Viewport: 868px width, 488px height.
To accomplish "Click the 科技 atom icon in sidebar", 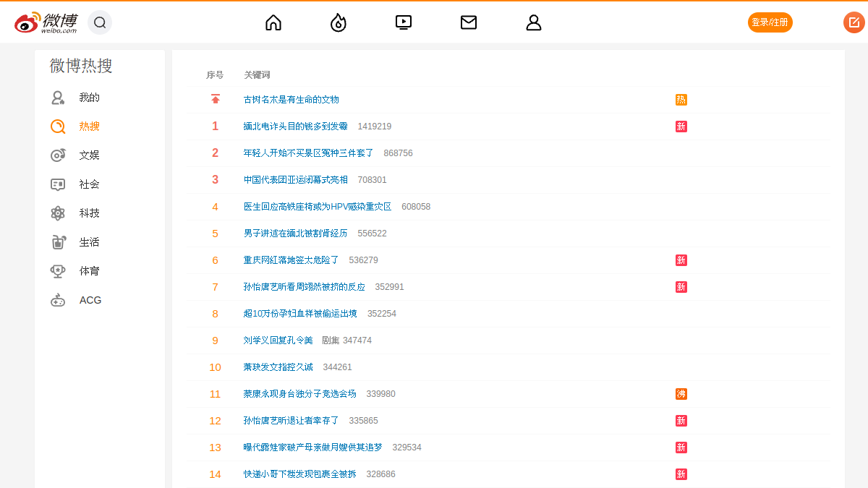I will click(58, 213).
